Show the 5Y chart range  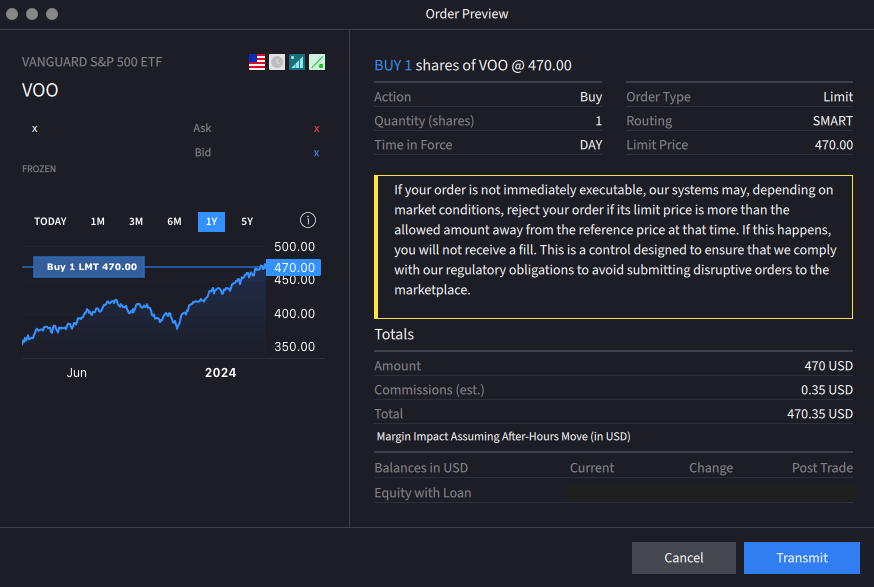point(247,222)
